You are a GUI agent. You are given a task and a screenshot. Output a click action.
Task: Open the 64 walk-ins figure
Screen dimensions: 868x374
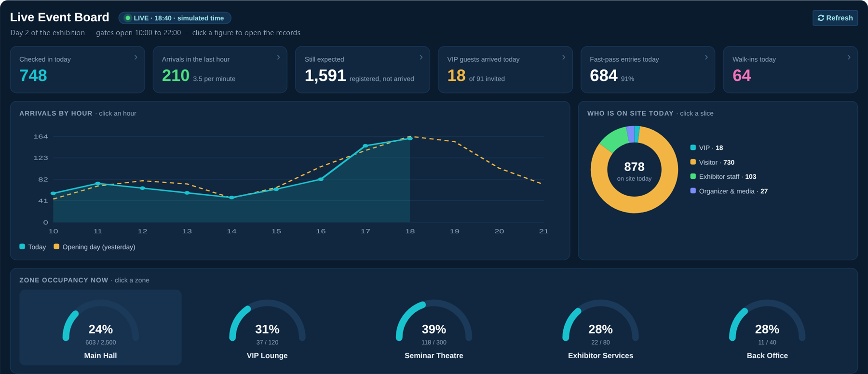pos(742,76)
